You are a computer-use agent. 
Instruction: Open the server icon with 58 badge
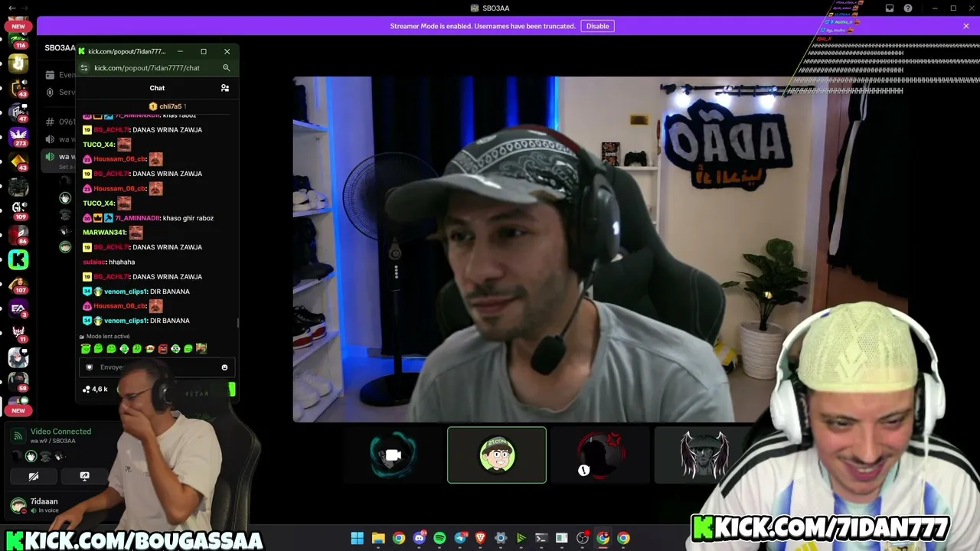(x=18, y=381)
